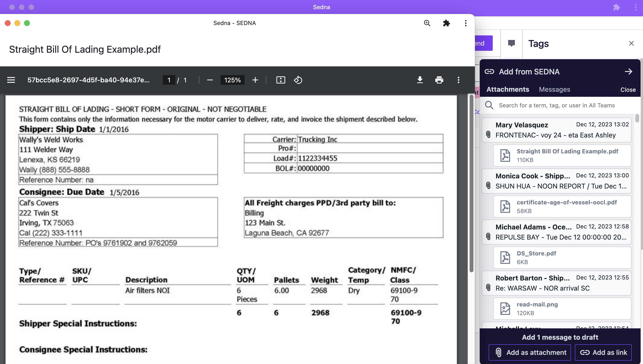Click the attachments list scrollbar
Image resolution: width=643 pixels, height=364 pixels.
coord(637,118)
